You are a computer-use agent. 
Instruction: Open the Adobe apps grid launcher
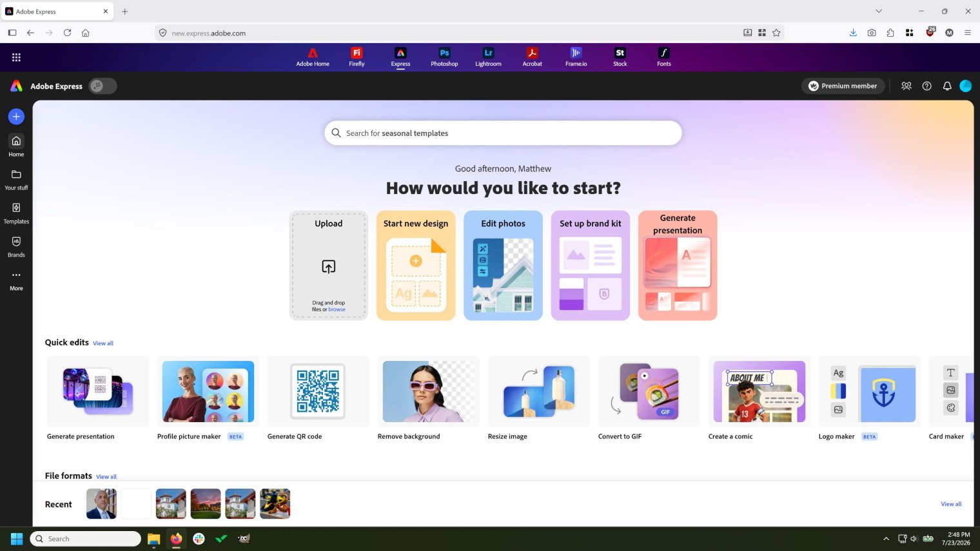(x=16, y=57)
